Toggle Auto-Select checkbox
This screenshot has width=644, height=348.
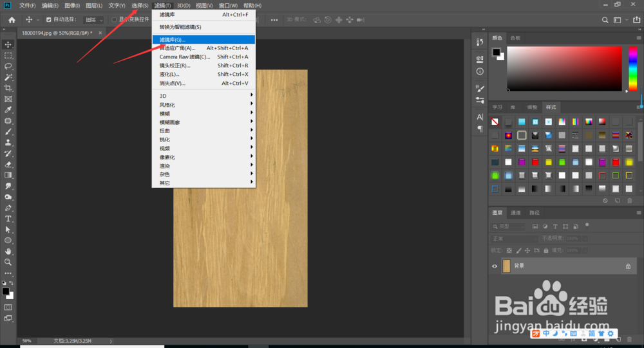point(49,20)
